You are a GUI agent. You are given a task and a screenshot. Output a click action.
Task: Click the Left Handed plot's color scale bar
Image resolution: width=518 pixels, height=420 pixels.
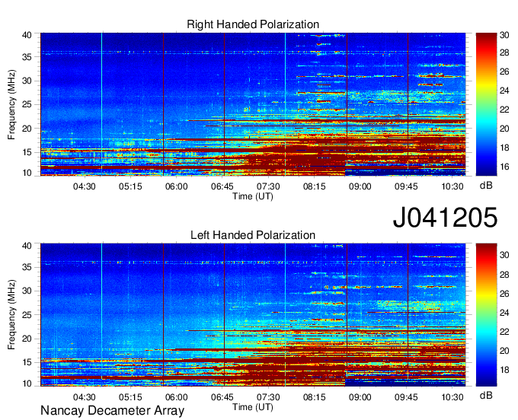(486, 315)
